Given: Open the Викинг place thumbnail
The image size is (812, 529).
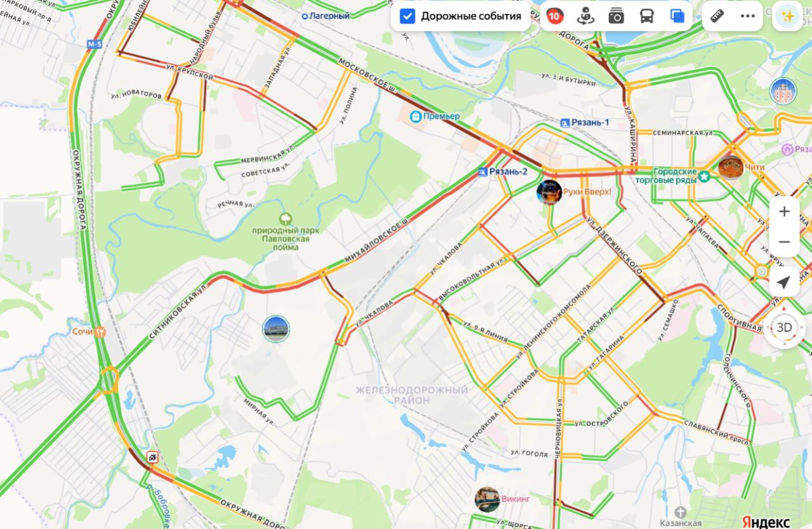Looking at the screenshot, I should (x=487, y=499).
